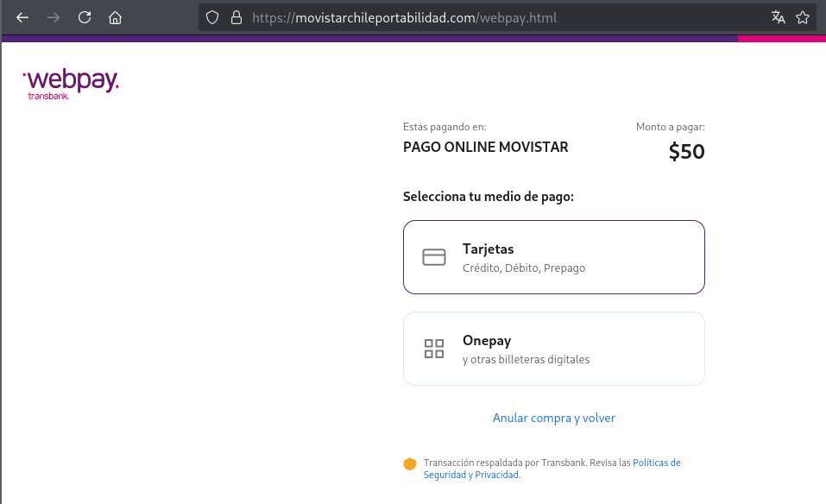Click the credit card icon in Tarjetas
Screen dimensions: 826x504
(434, 257)
